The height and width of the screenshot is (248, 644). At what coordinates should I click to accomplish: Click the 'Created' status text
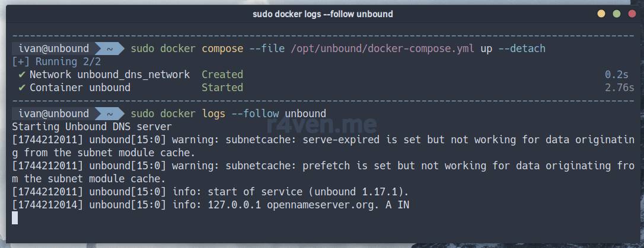tap(222, 75)
